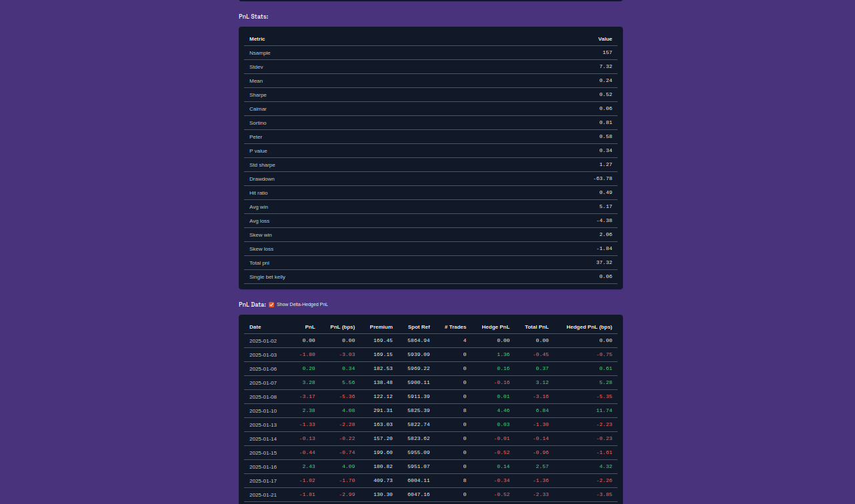Click the premium 157.20 on 2025-01-14
The height and width of the screenshot is (504, 855).
click(x=383, y=439)
